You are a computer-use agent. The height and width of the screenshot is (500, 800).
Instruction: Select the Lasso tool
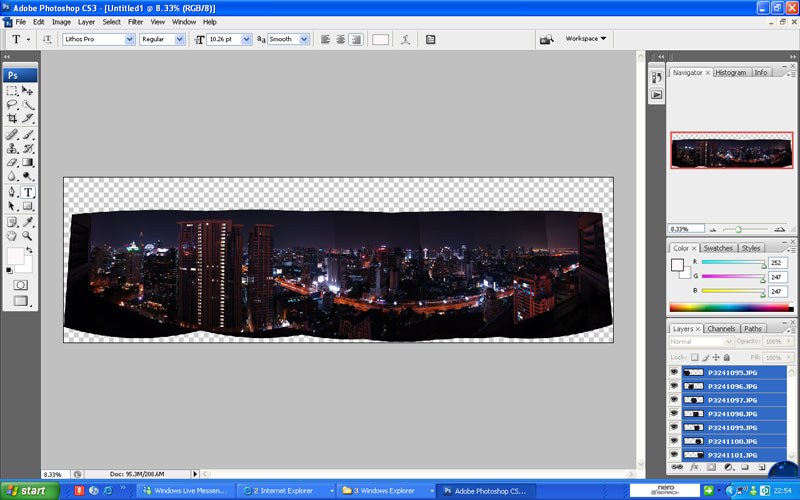pos(12,105)
